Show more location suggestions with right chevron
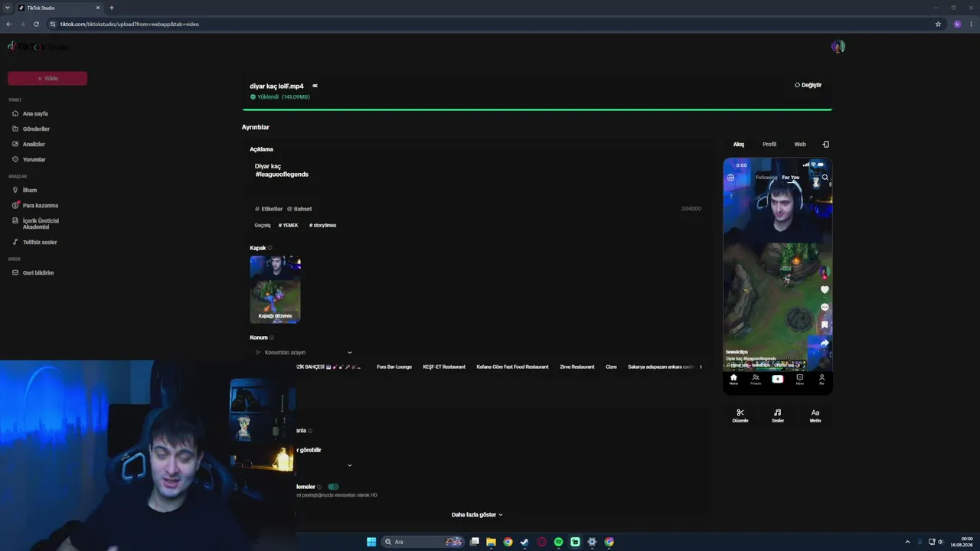The height and width of the screenshot is (551, 980). pyautogui.click(x=701, y=367)
